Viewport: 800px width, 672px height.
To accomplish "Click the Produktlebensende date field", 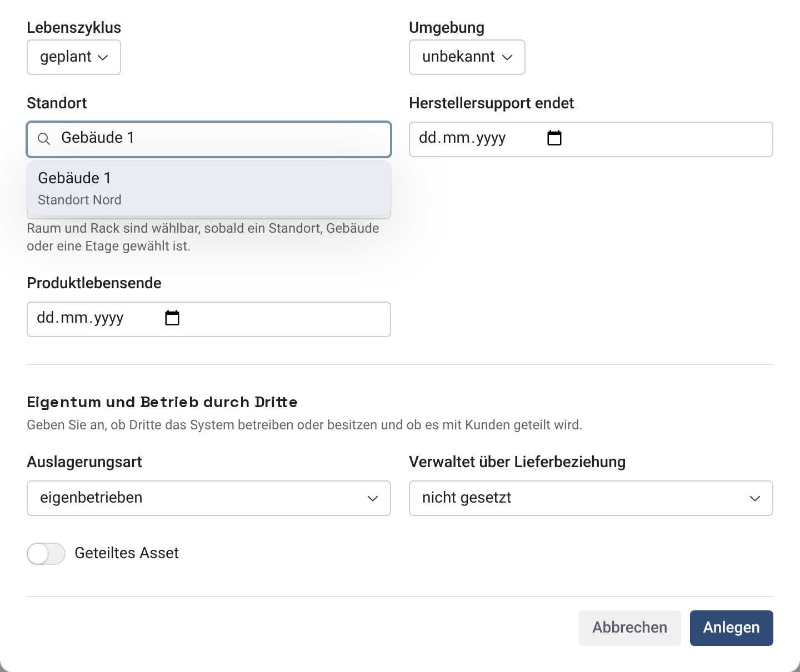I will 209,319.
